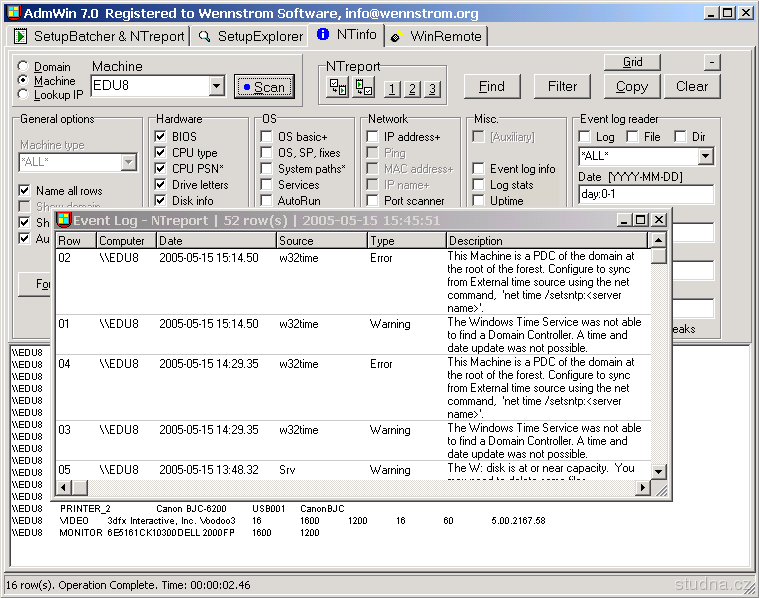Select the Domain radio button
This screenshot has height=598, width=759.
pyautogui.click(x=23, y=67)
